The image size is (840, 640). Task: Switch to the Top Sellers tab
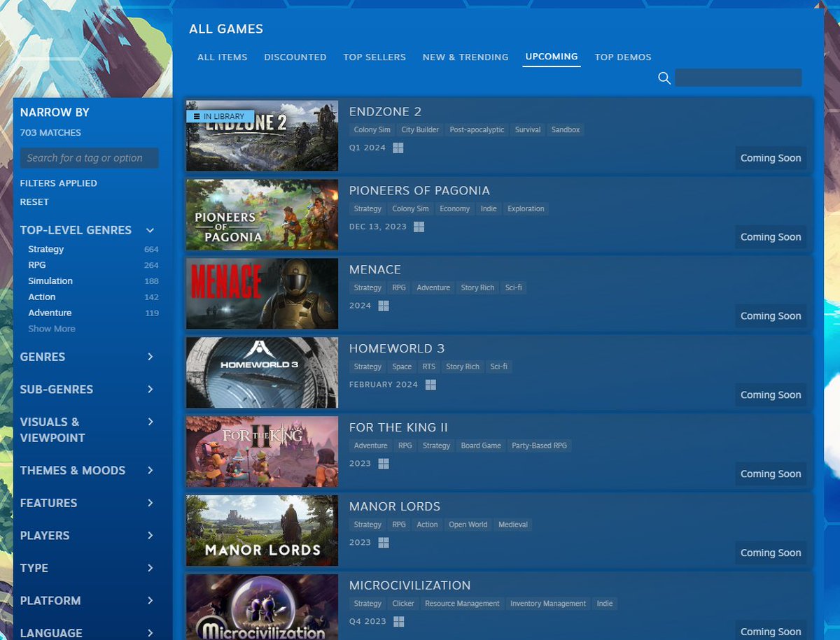tap(374, 57)
